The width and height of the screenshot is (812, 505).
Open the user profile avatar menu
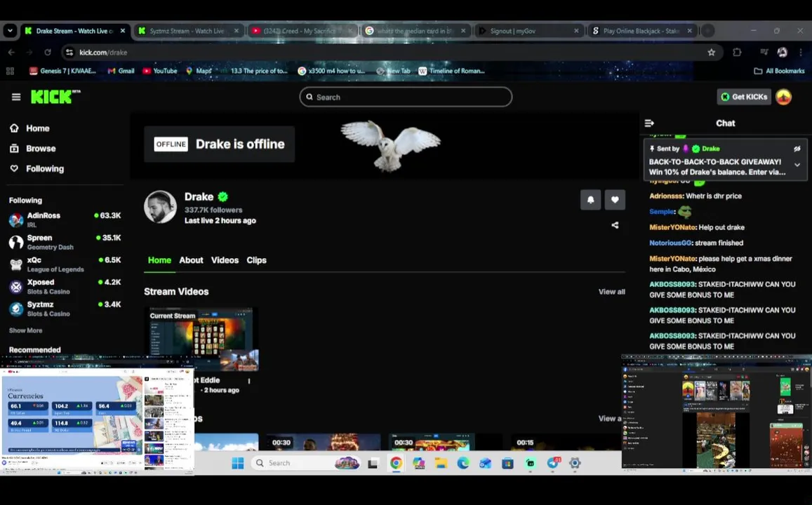click(783, 97)
